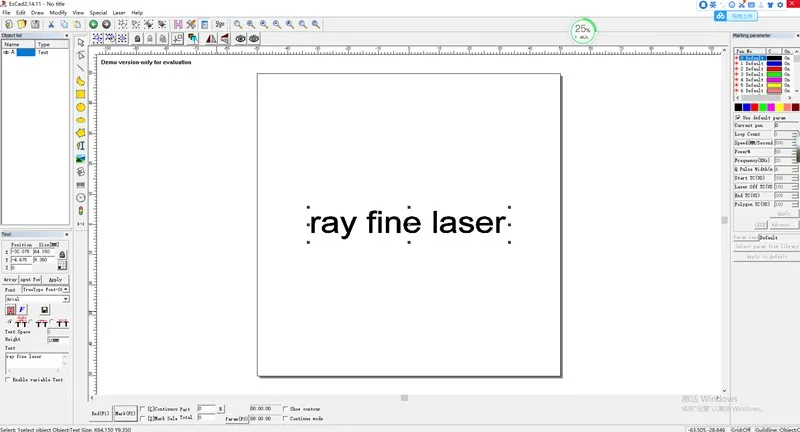The image size is (800, 432).
Task: Click the hide-object eye icon in the toolbar
Action: (254, 38)
